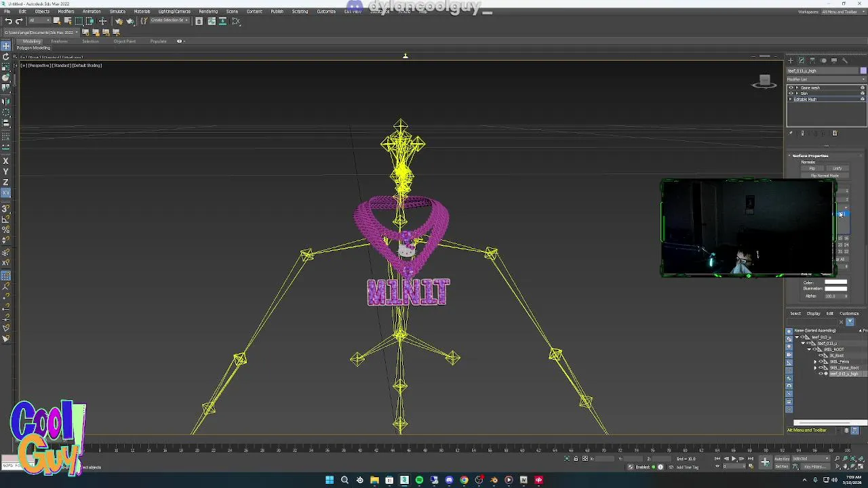Open scene explorer Display menu

[x=814, y=314]
